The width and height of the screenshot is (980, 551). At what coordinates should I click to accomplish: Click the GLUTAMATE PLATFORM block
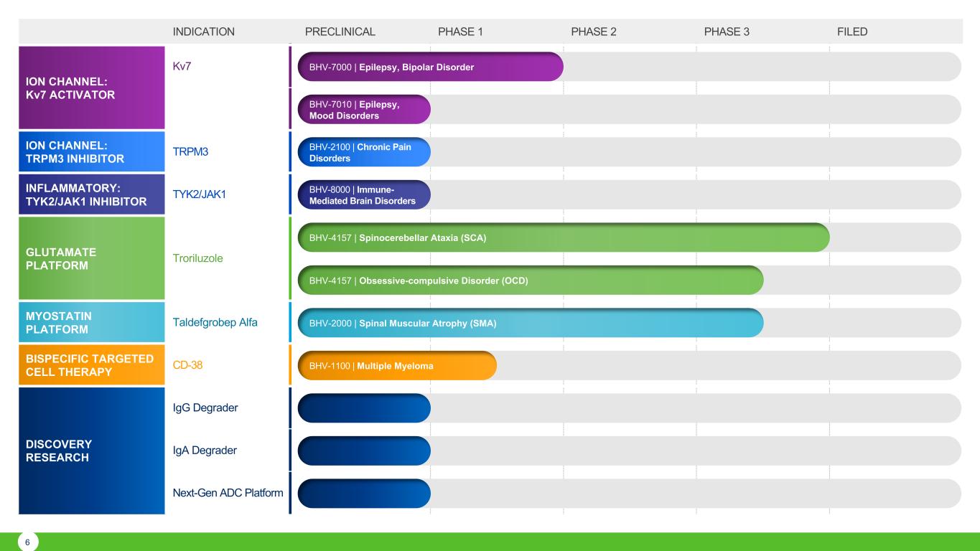tap(92, 258)
